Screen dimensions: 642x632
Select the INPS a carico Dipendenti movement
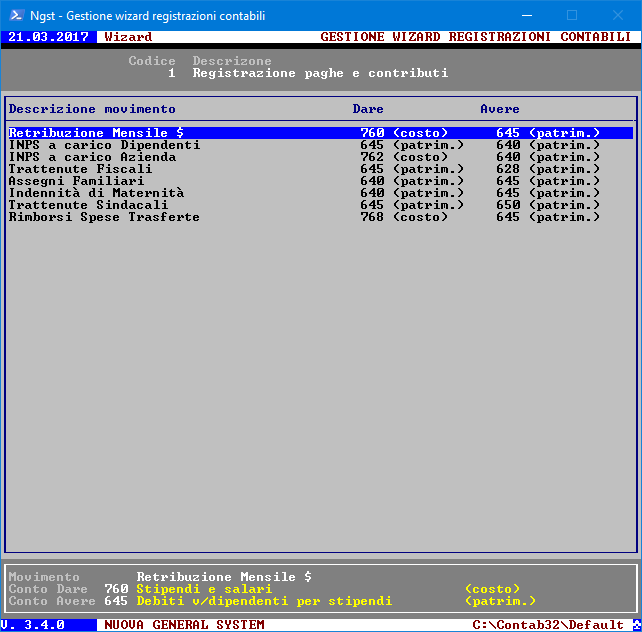coord(104,145)
